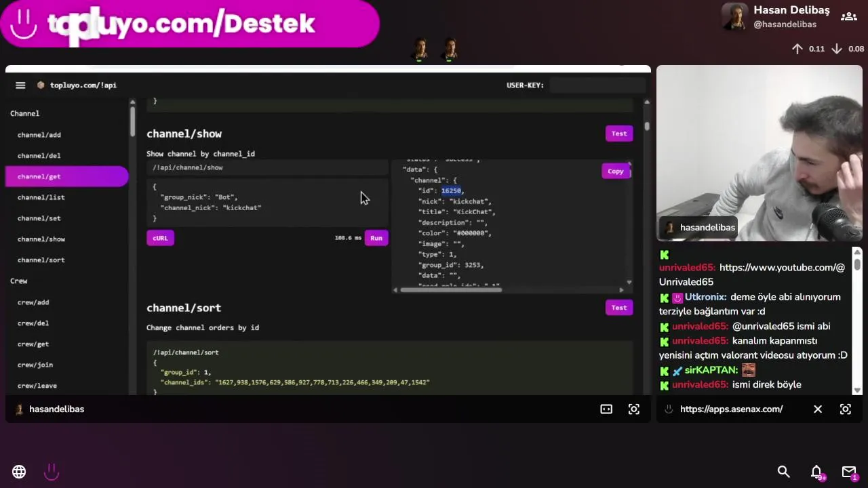868x488 pixels.
Task: Click Test button for channel/show
Action: [619, 134]
